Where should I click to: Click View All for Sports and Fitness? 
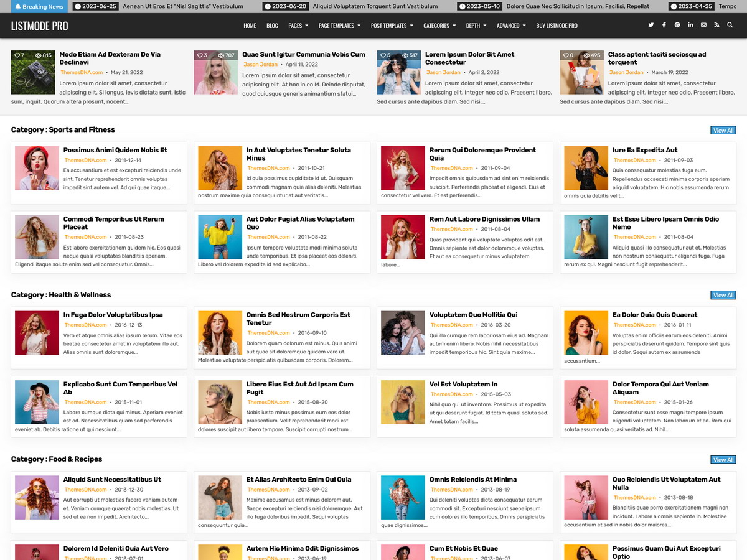[x=723, y=131]
